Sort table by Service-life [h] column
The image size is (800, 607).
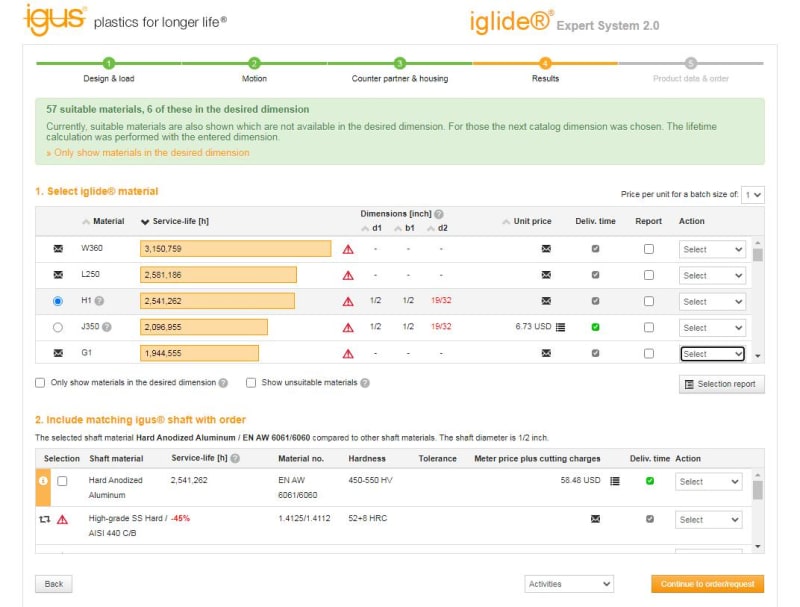pyautogui.click(x=175, y=221)
